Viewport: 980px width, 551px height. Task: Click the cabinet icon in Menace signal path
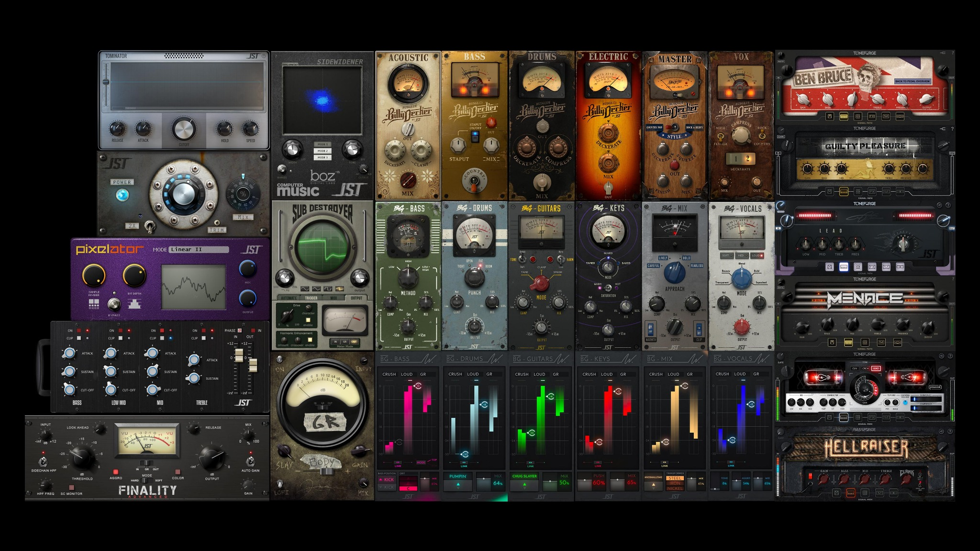pyautogui.click(x=865, y=342)
